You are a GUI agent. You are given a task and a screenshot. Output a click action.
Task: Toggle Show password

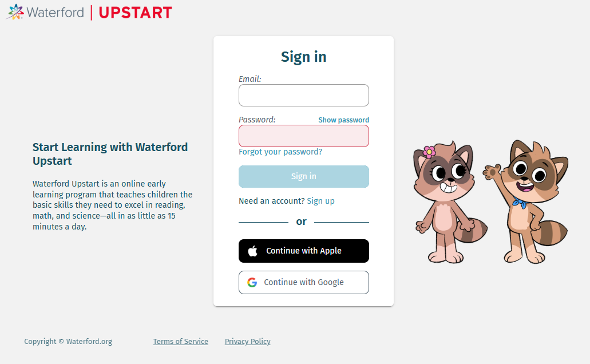pos(343,120)
